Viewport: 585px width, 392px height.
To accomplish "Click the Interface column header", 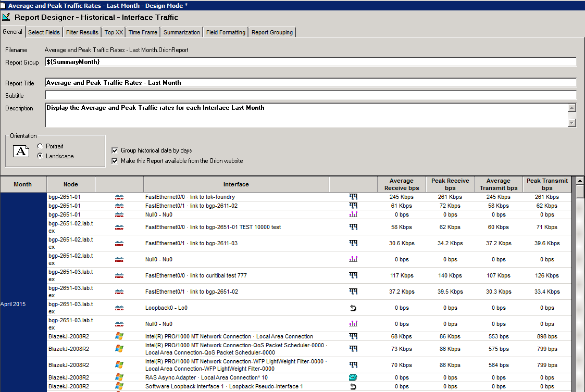I will coord(236,184).
